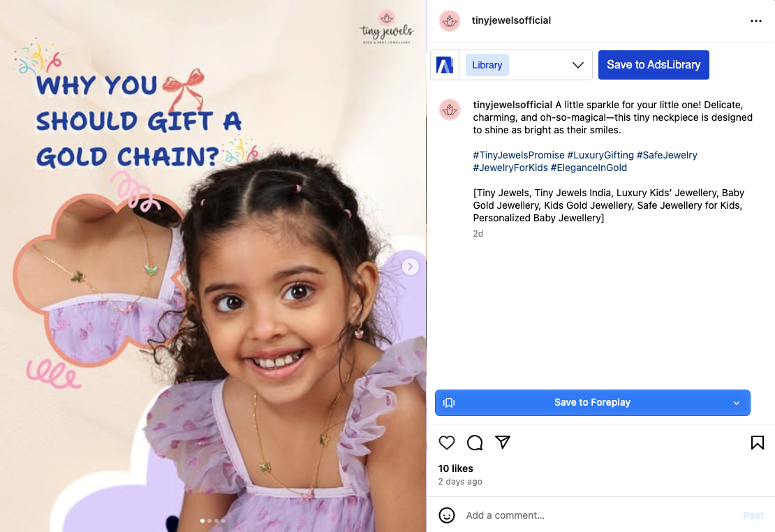
Task: Click Save to Foreplay button
Action: click(x=592, y=402)
